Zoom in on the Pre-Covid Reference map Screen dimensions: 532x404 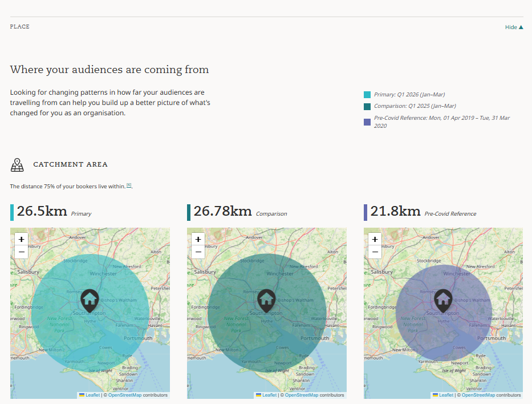[375, 239]
